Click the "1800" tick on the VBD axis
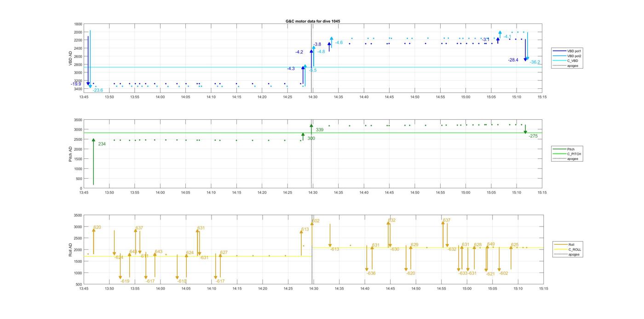This screenshot has height=319, width=644. (x=78, y=24)
